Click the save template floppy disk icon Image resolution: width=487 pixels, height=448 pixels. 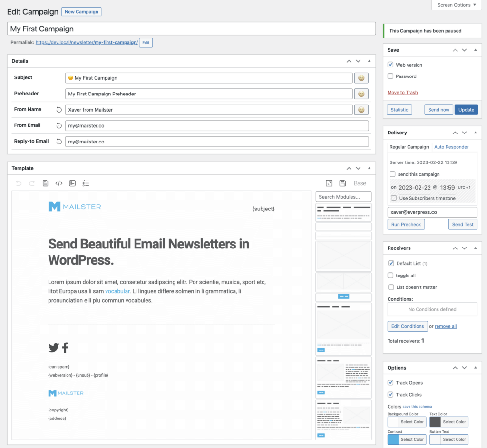pos(342,183)
